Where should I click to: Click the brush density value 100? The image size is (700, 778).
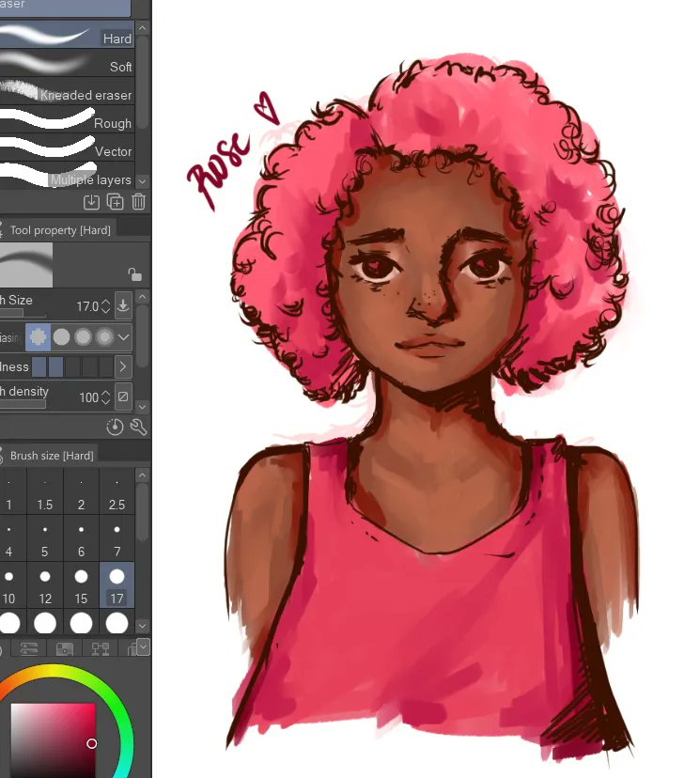[x=89, y=397]
